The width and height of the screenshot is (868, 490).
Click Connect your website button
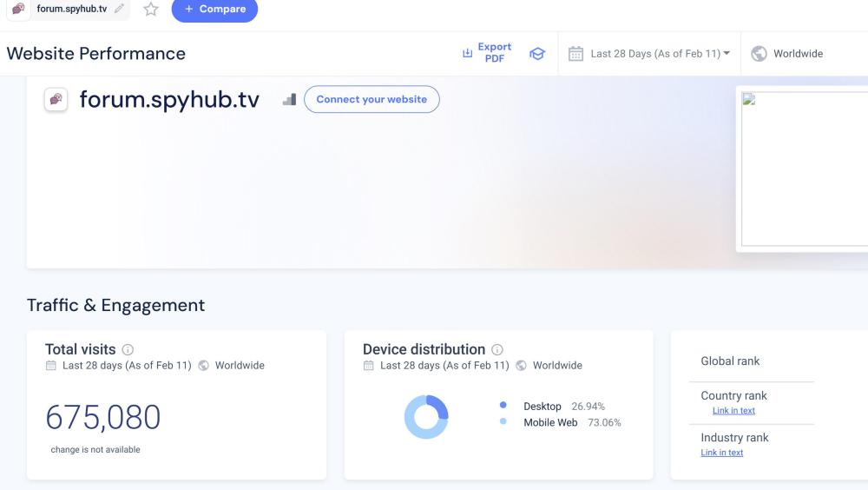(372, 99)
